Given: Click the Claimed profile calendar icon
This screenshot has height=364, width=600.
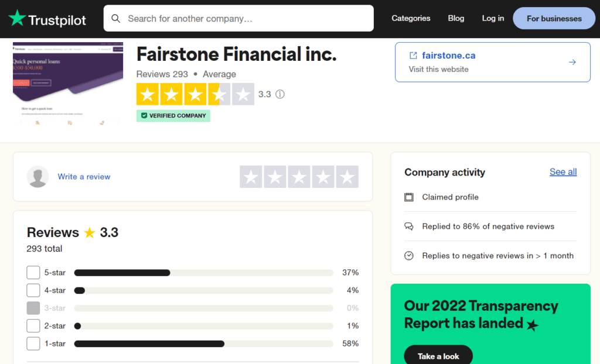Looking at the screenshot, I should pos(408,197).
